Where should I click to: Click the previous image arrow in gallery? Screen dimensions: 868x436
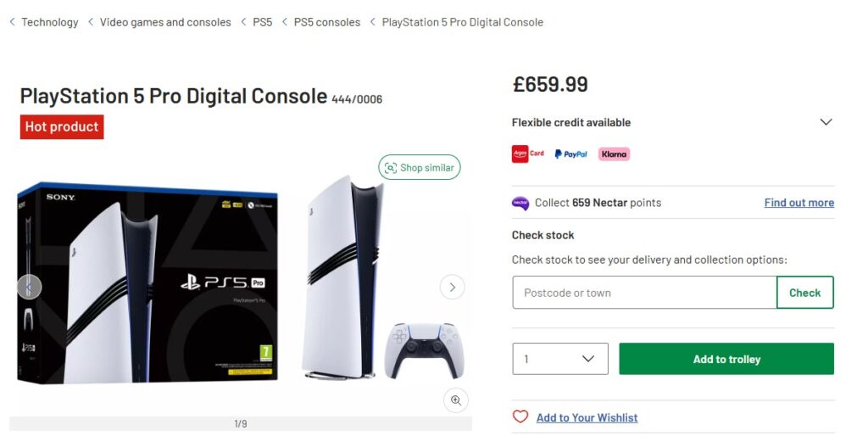pyautogui.click(x=29, y=287)
